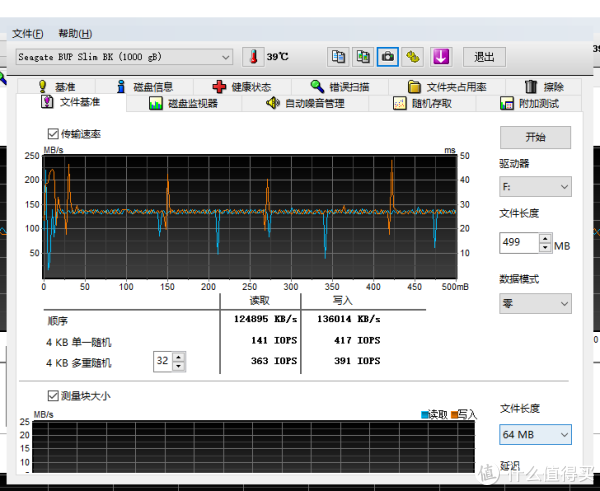Switch to the 自动噪音管理 tab
Viewport: 600px width, 491px height.
pos(305,103)
